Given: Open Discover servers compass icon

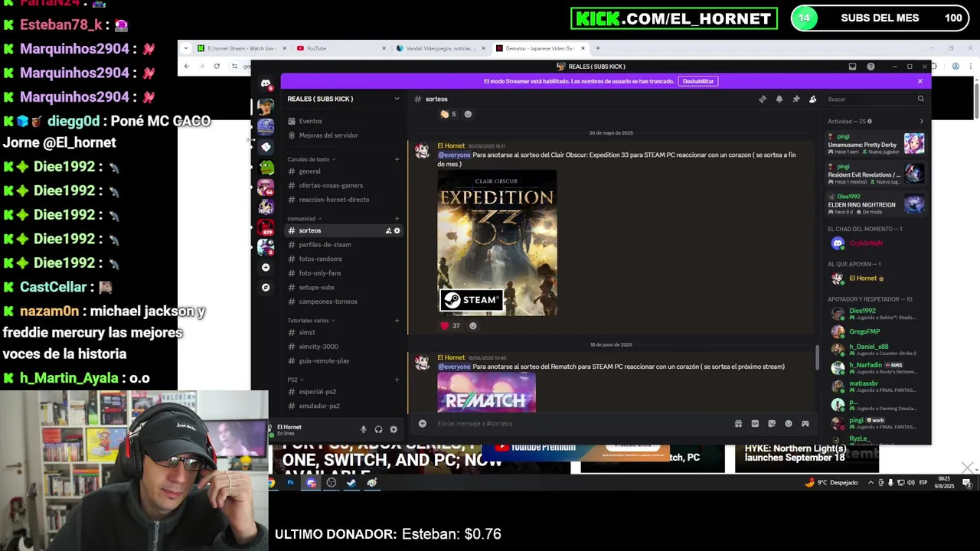Looking at the screenshot, I should pyautogui.click(x=266, y=288).
